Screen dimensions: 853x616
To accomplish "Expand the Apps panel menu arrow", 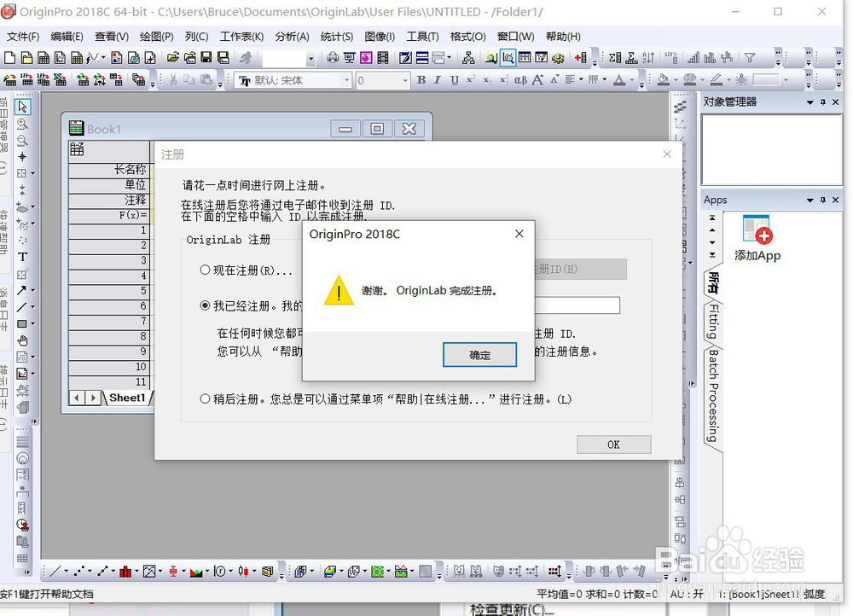I will coord(810,200).
